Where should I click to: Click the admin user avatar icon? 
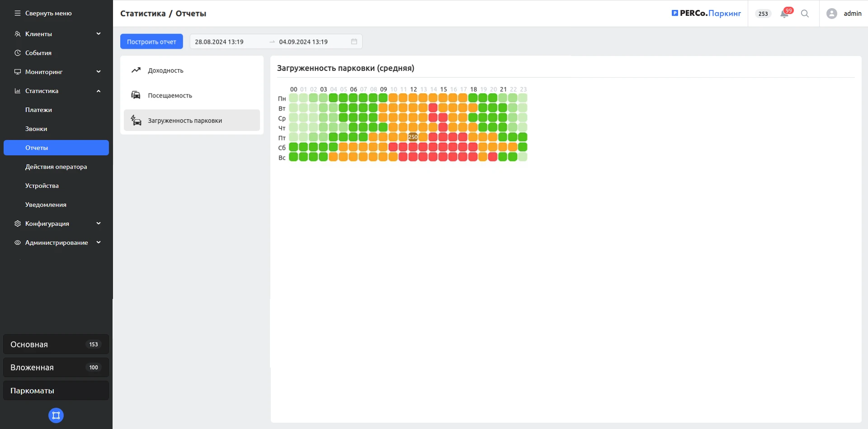tap(831, 14)
